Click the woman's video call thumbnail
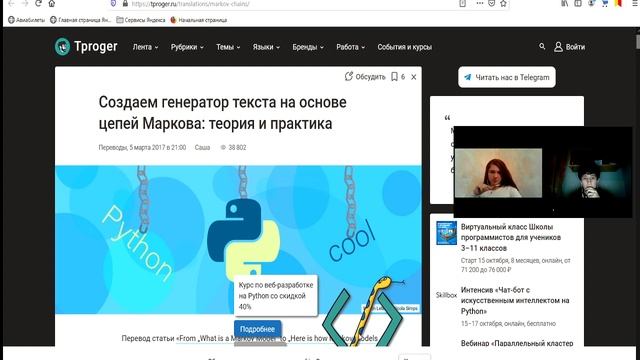This screenshot has height=360, width=640. tap(498, 173)
